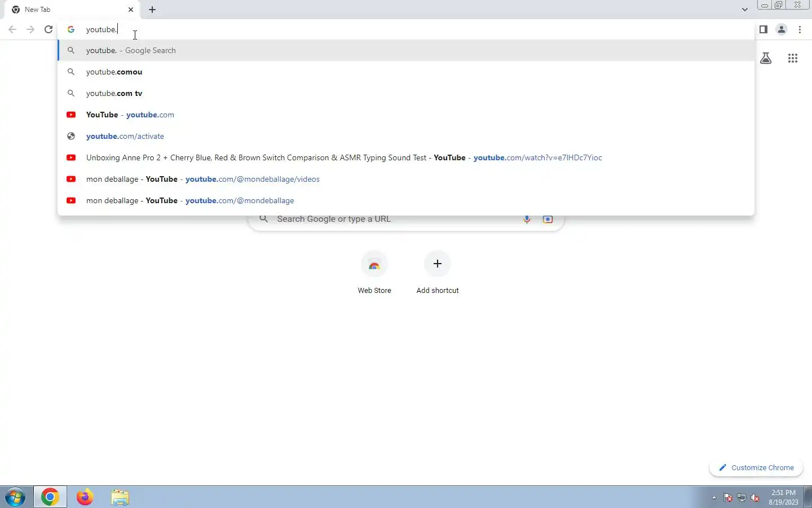Open the Web Store shortcut
The image size is (812, 508).
tap(374, 273)
